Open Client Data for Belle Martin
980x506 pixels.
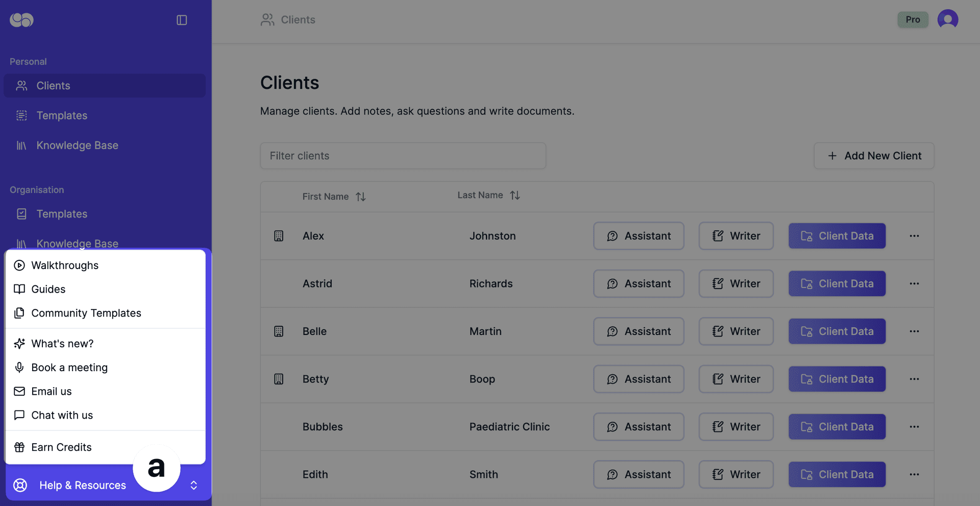coord(837,331)
